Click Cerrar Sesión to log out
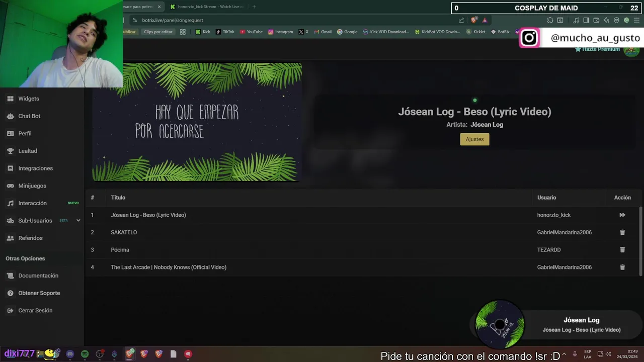 pos(35,311)
